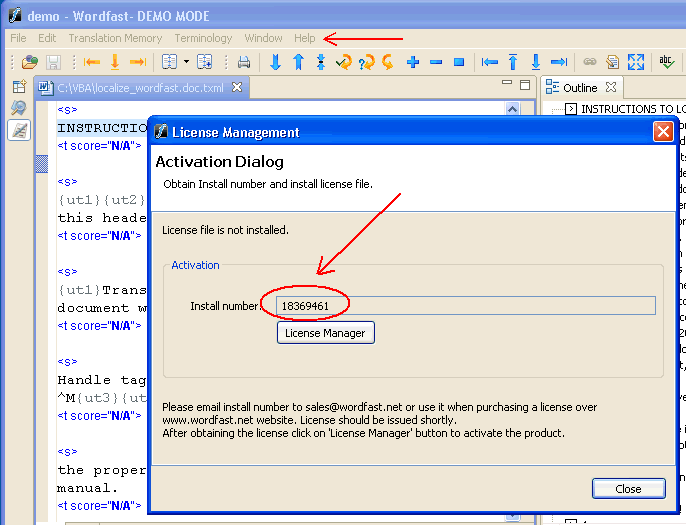Close License Management dialog with X
686x525 pixels.
coord(663,132)
